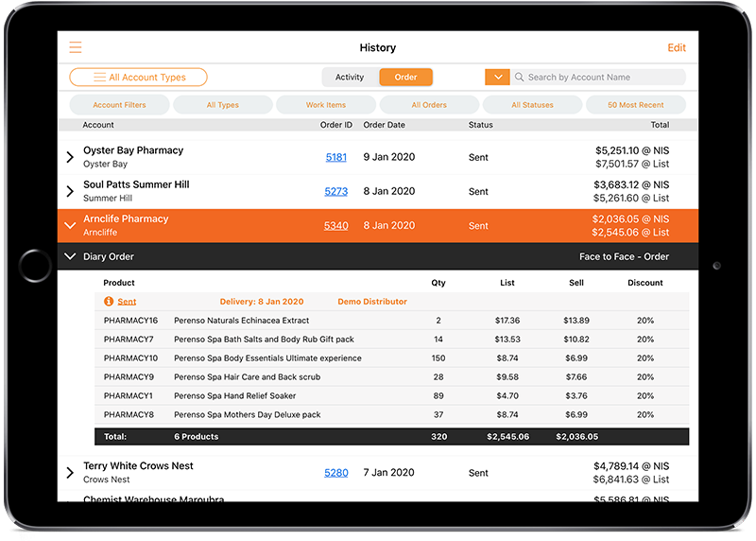Image resolution: width=756 pixels, height=541 pixels.
Task: Switch to the Activity view
Action: point(350,78)
